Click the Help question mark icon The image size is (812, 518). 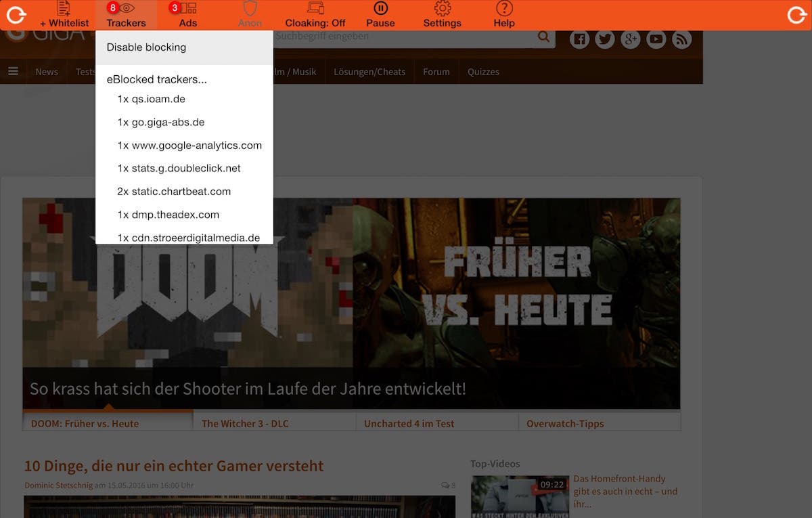(x=503, y=9)
